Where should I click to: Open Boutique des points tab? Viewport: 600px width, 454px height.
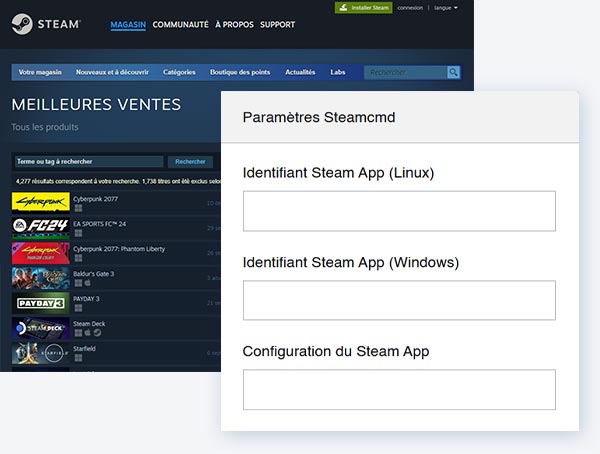click(x=240, y=72)
